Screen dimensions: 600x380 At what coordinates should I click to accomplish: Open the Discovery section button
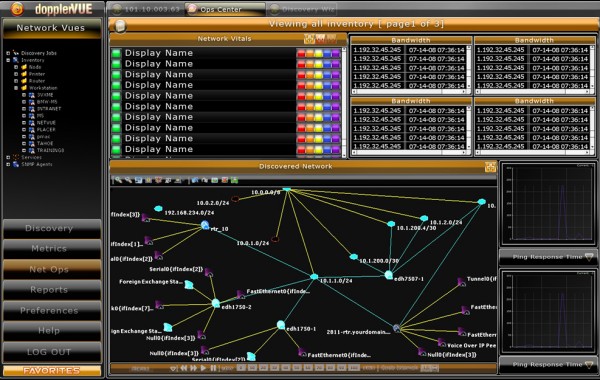pos(52,229)
